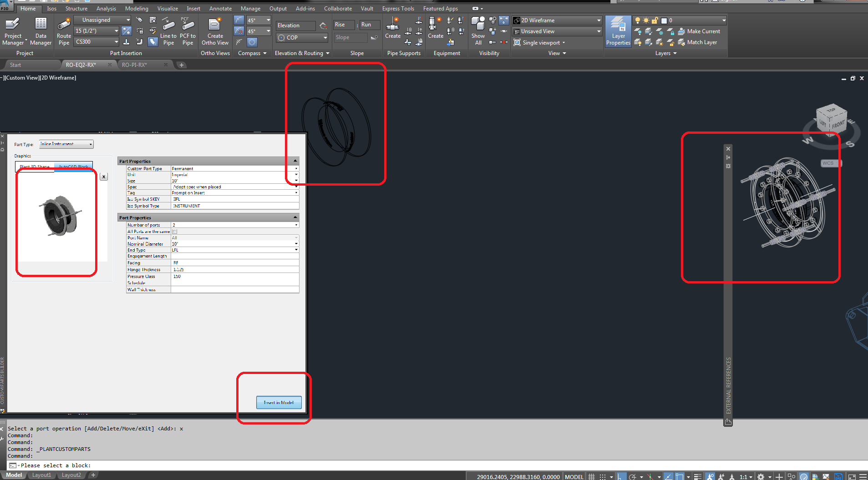Screen dimensions: 868x480
Task: Open the Project Manager
Action: coord(13,30)
